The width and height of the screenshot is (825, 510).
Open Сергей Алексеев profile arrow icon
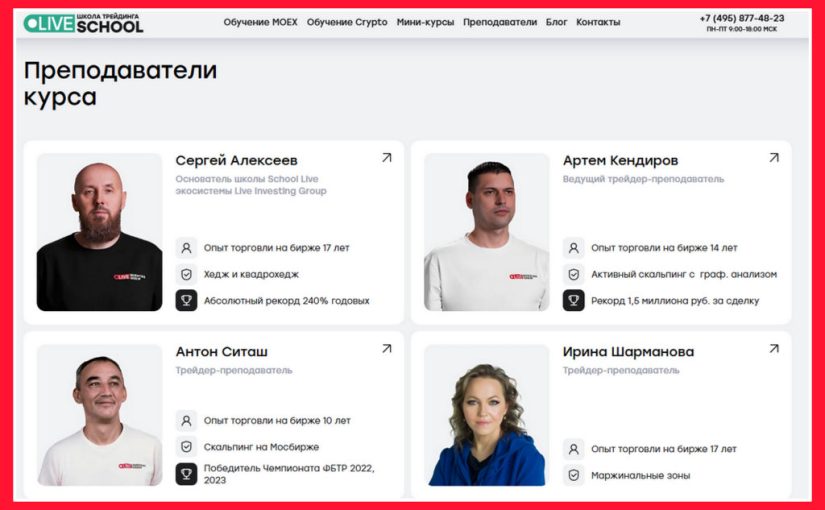click(x=387, y=157)
